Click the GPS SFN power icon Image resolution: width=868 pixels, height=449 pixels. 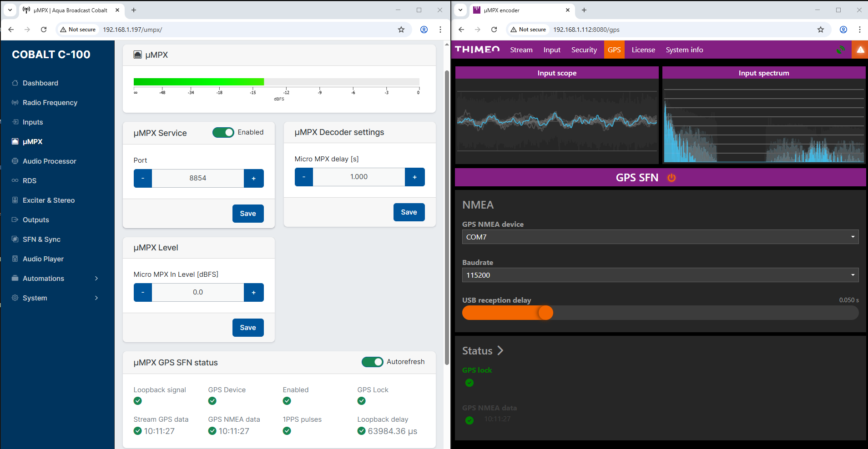point(671,178)
